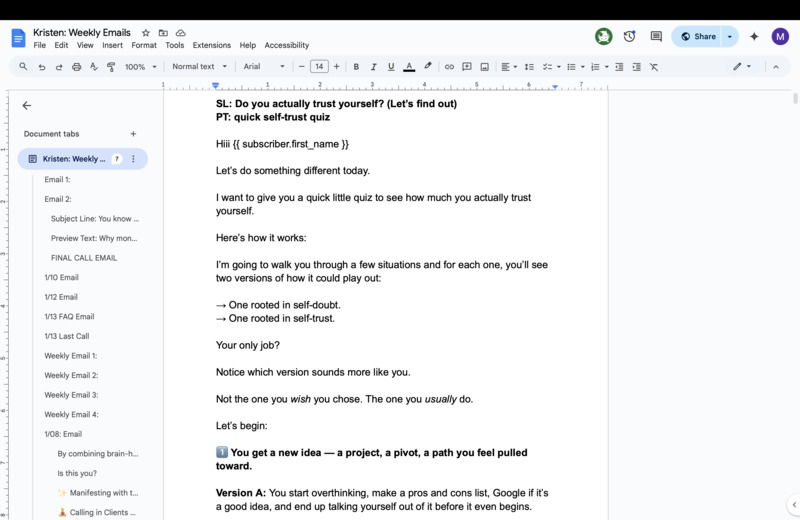Show the side panel arrow at bottom right
The height and width of the screenshot is (520, 800).
click(794, 505)
